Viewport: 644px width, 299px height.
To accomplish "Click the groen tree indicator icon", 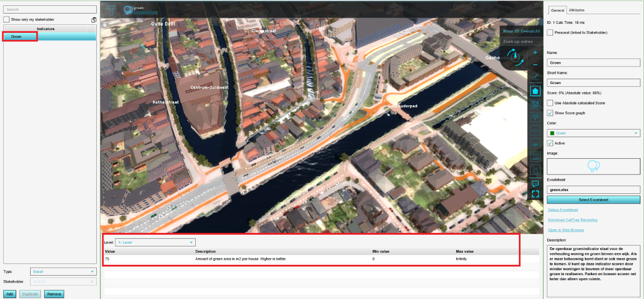I will (128, 9).
